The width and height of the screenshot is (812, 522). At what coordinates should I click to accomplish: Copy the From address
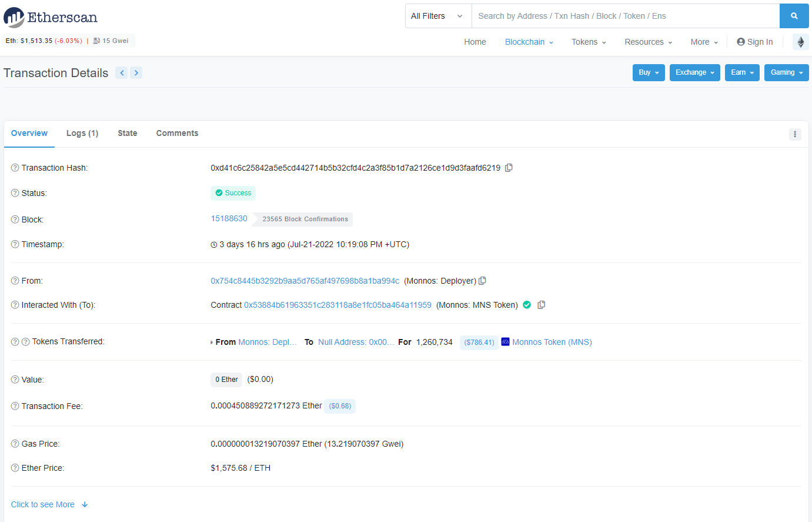point(482,281)
